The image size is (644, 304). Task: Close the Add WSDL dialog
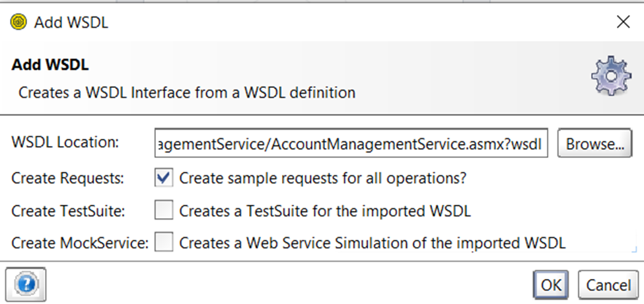(x=623, y=22)
